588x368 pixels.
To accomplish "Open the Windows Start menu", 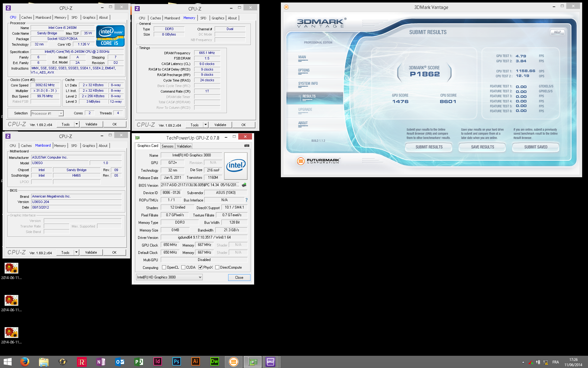I will 8,362.
